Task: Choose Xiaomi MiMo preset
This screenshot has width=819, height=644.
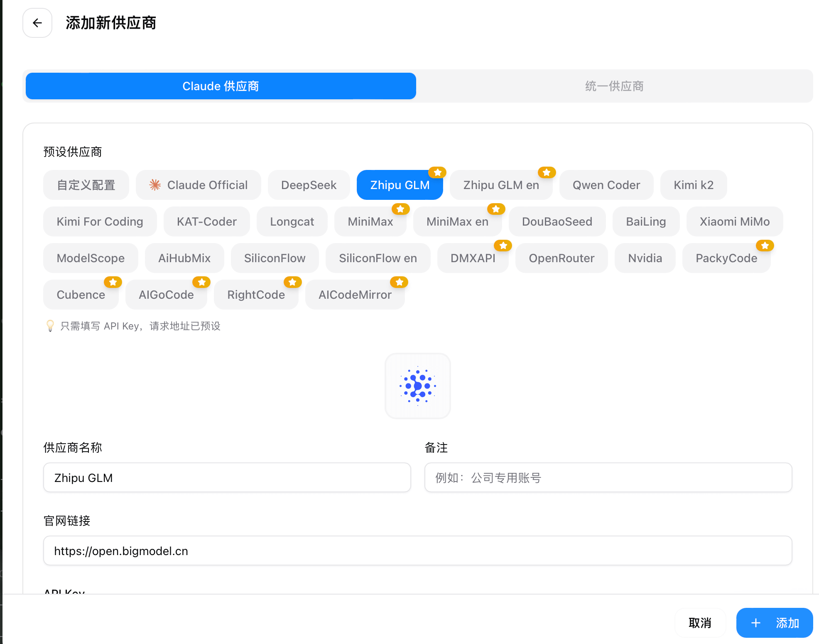Action: pos(735,221)
